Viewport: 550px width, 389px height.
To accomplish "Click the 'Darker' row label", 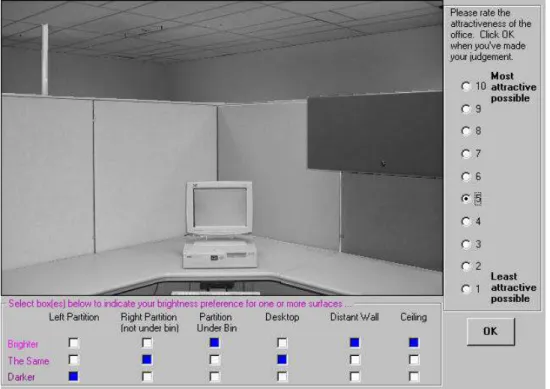I will [21, 377].
